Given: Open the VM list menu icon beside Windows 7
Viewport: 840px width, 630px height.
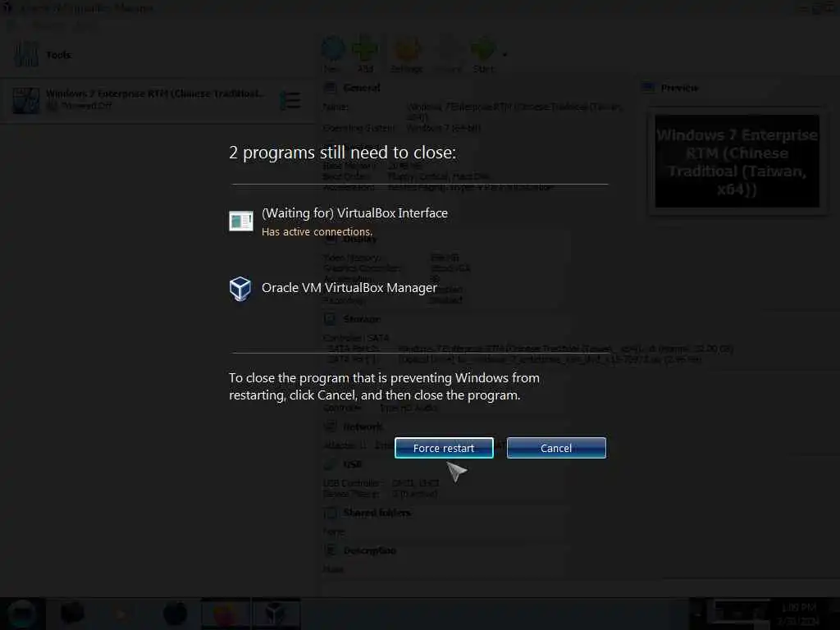Looking at the screenshot, I should (x=290, y=100).
